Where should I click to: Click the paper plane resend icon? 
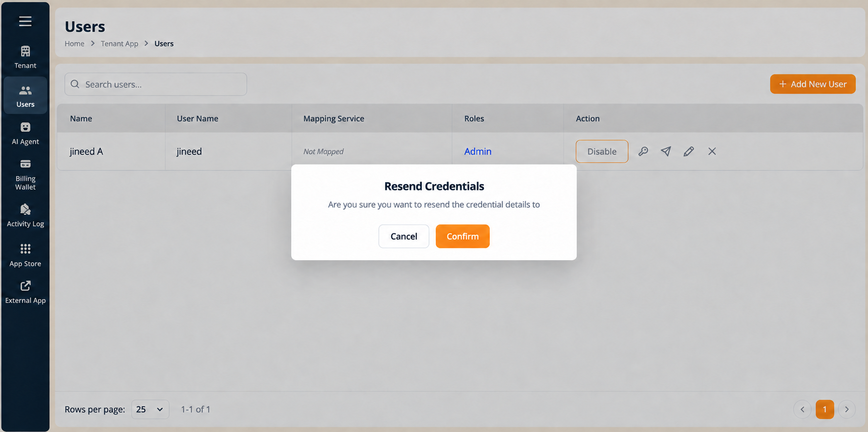point(666,151)
